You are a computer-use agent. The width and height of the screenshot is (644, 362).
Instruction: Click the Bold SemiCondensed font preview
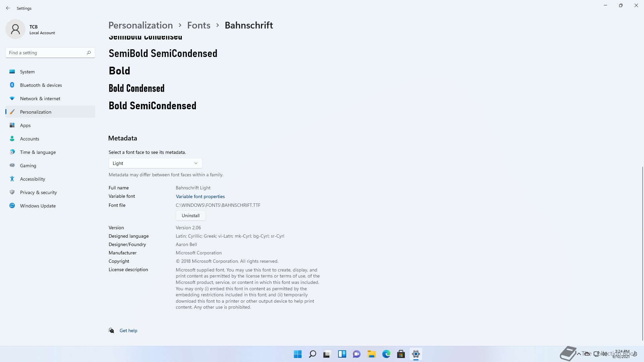click(x=153, y=106)
